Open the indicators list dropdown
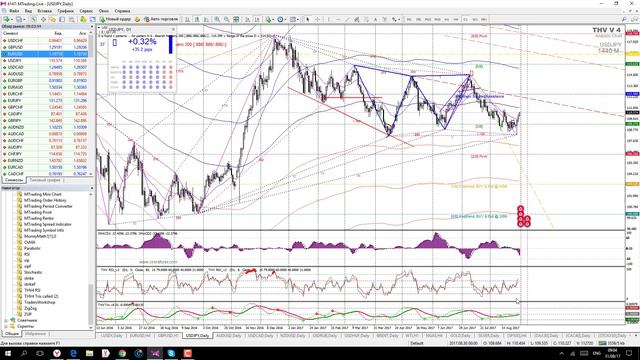Image resolution: width=640 pixels, height=360 pixels. 269,19
